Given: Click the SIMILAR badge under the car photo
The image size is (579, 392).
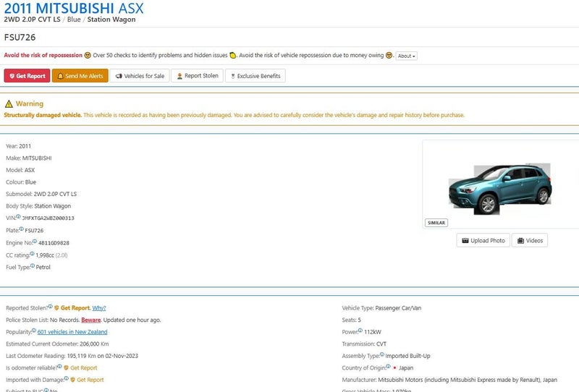Looking at the screenshot, I should tap(436, 223).
